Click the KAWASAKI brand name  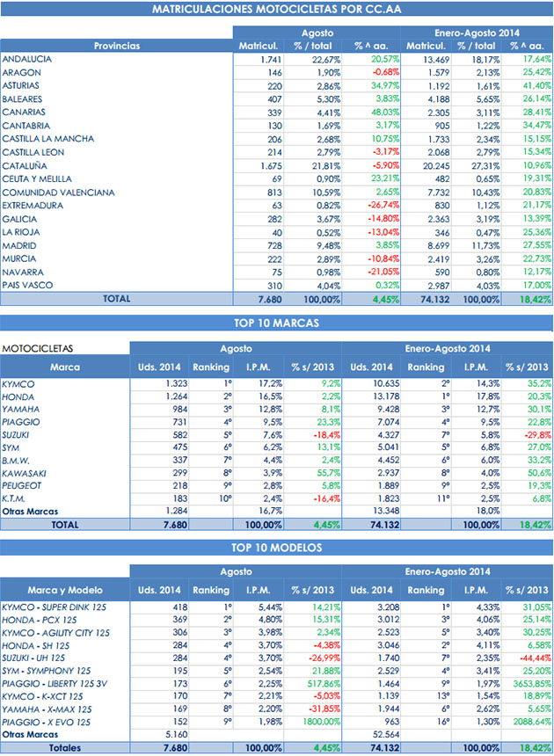click(24, 474)
